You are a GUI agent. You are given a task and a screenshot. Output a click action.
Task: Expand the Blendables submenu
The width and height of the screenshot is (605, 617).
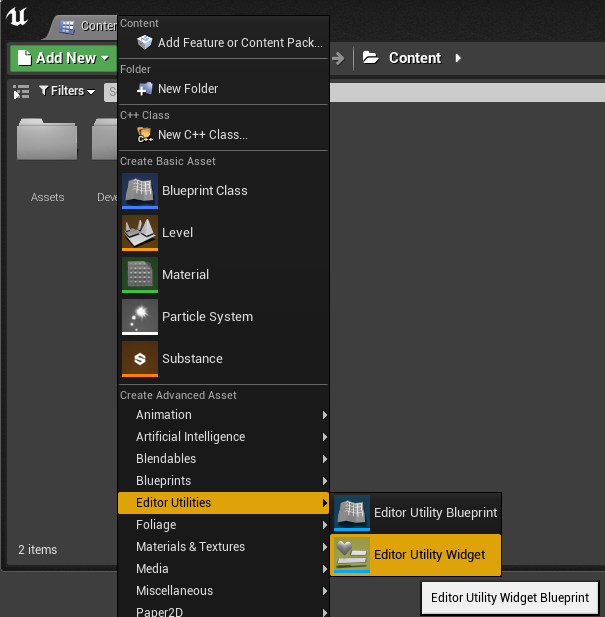[223, 459]
